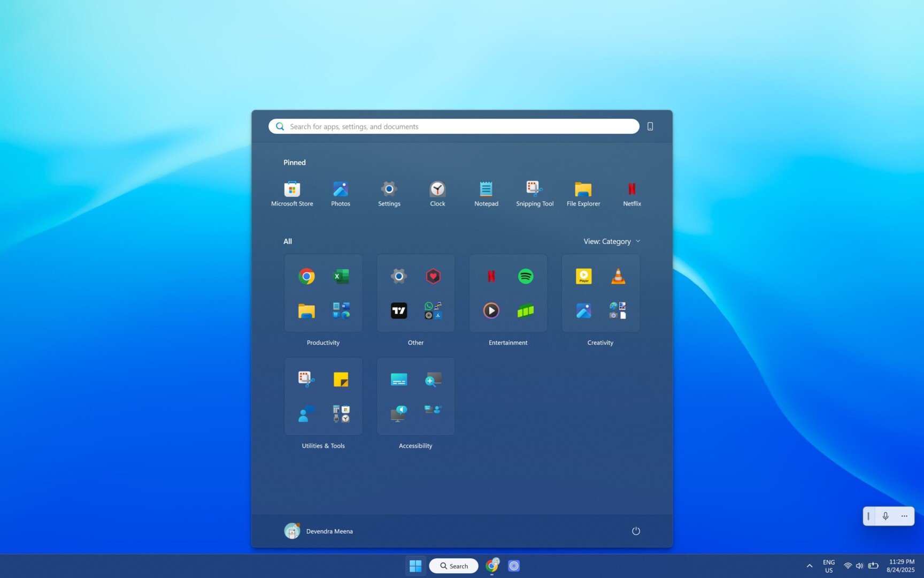The width and height of the screenshot is (924, 578).
Task: Show hidden icons in system tray
Action: tap(810, 566)
